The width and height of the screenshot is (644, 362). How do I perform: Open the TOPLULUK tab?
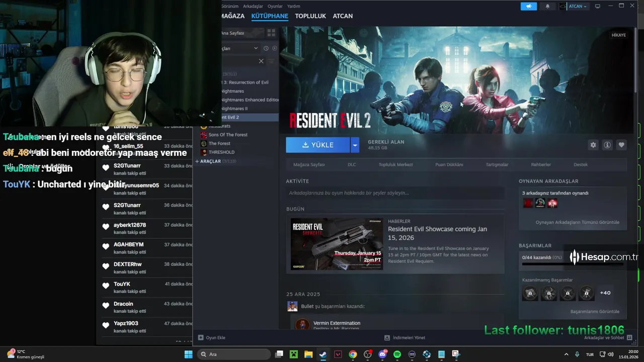pos(310,16)
